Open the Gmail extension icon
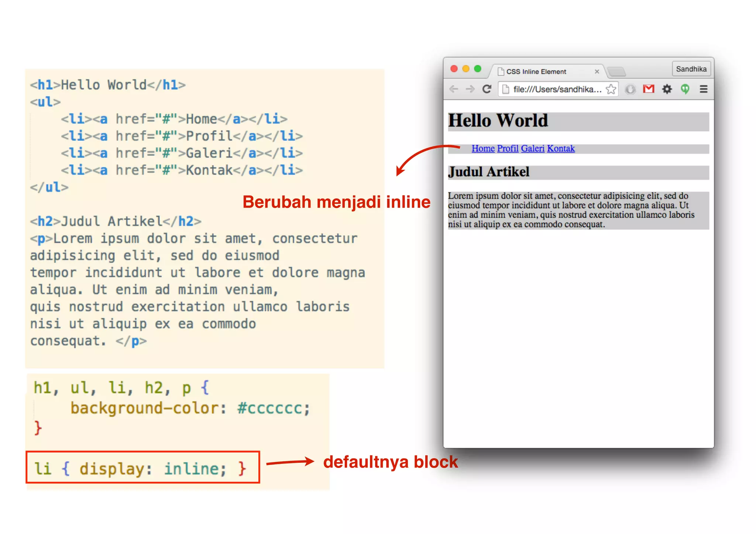The image size is (756, 534). click(x=648, y=89)
